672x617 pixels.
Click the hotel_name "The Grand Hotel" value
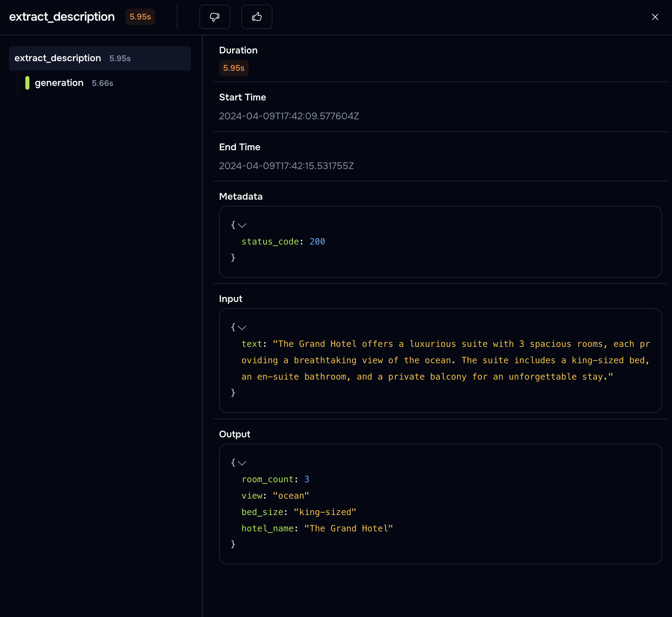pos(348,528)
